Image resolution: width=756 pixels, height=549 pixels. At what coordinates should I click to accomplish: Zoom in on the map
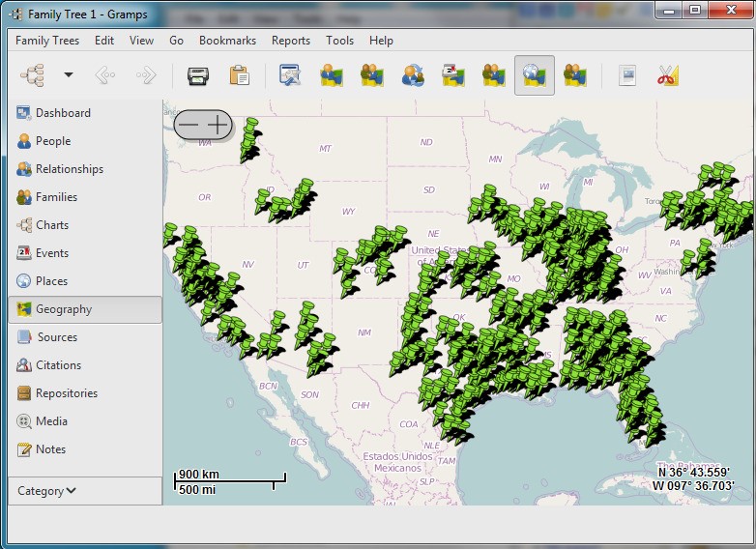click(x=218, y=125)
